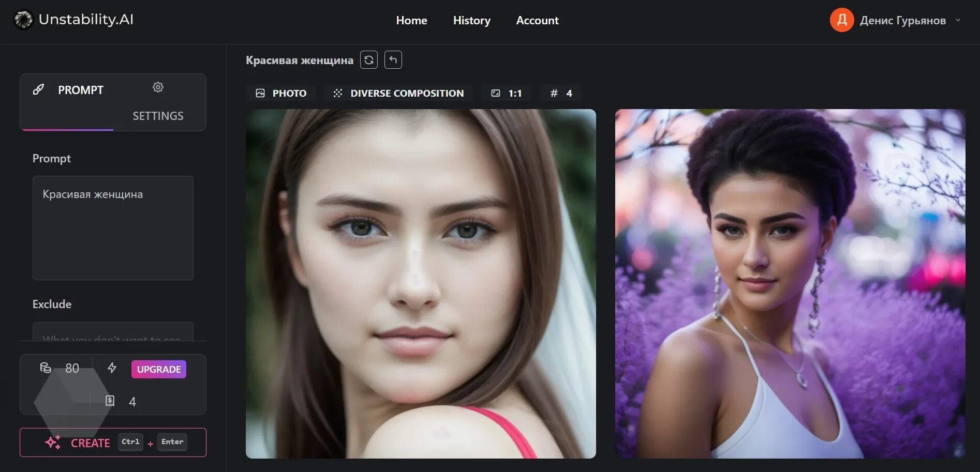Open the purple flowers woman image
The width and height of the screenshot is (980, 472).
790,284
